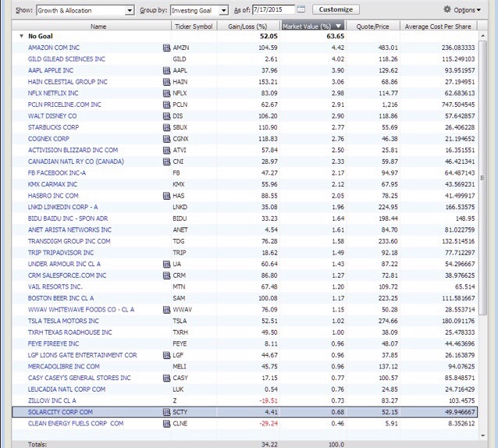Open the notes icon beside AMZN
Viewport: 498px width, 448px height.
pos(166,48)
